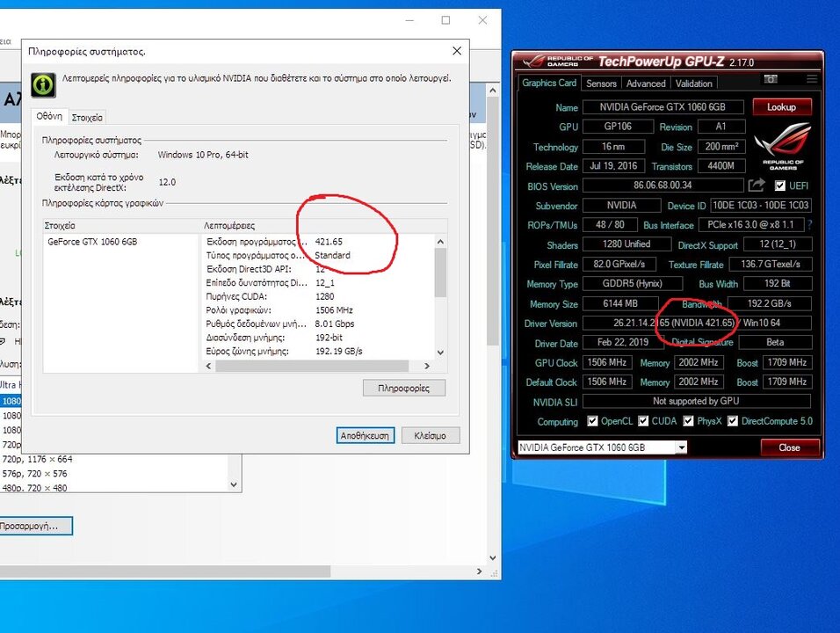This screenshot has height=633, width=840.
Task: Click the details list scroll left arrow
Action: pos(209,366)
